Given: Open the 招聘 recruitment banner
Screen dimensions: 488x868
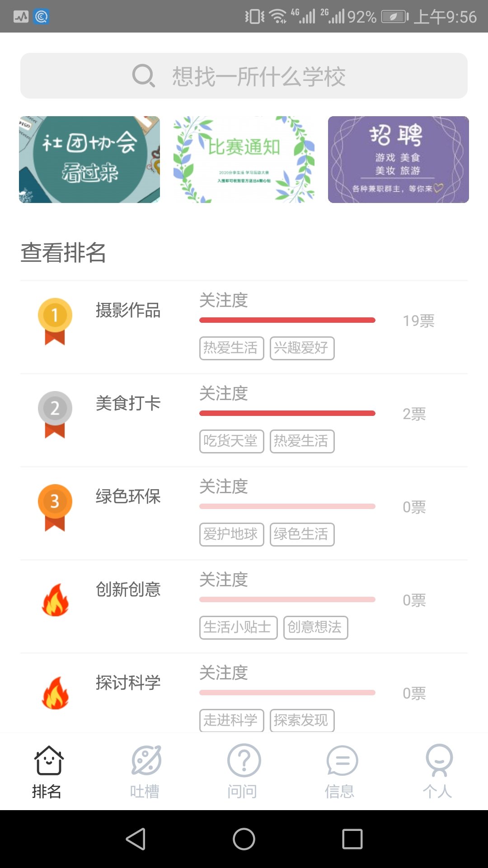Looking at the screenshot, I should pos(399,160).
